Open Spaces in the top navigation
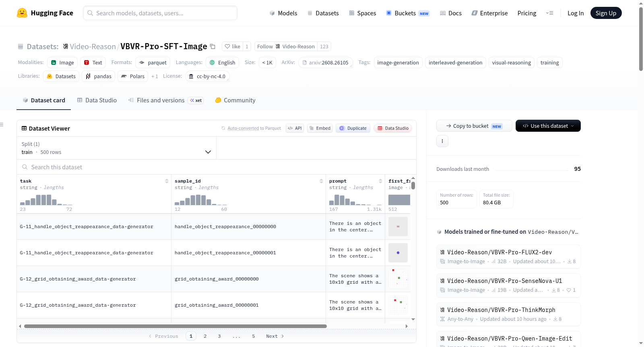Image resolution: width=644 pixels, height=347 pixels. pyautogui.click(x=362, y=13)
